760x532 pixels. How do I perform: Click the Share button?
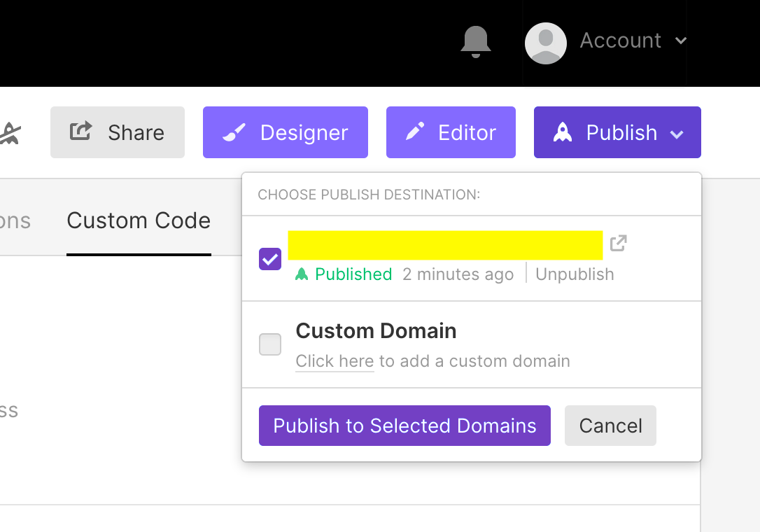(x=118, y=132)
